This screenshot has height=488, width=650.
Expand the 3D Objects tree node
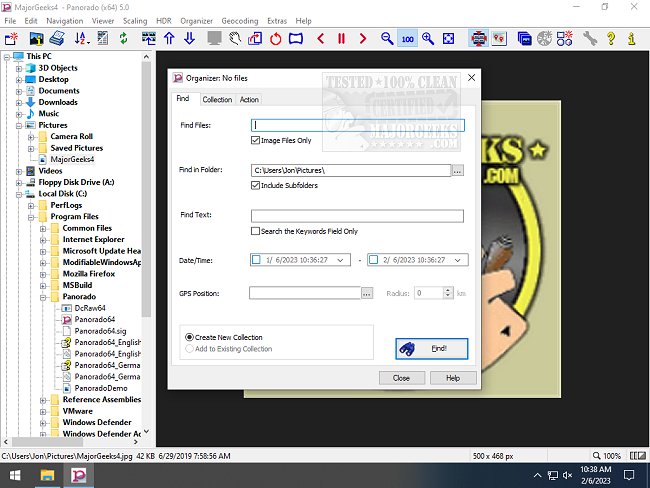pos(19,68)
